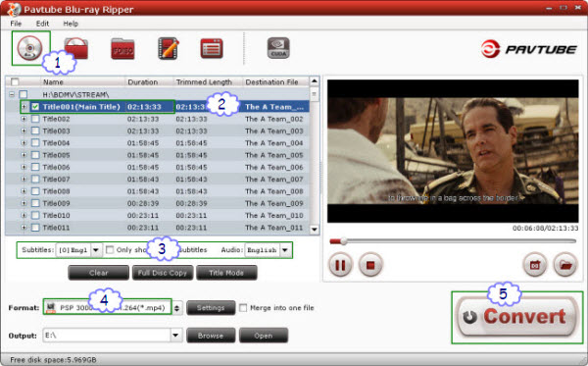The height and width of the screenshot is (366, 588).
Task: Toggle the CUDA acceleration icon
Action: [x=278, y=48]
